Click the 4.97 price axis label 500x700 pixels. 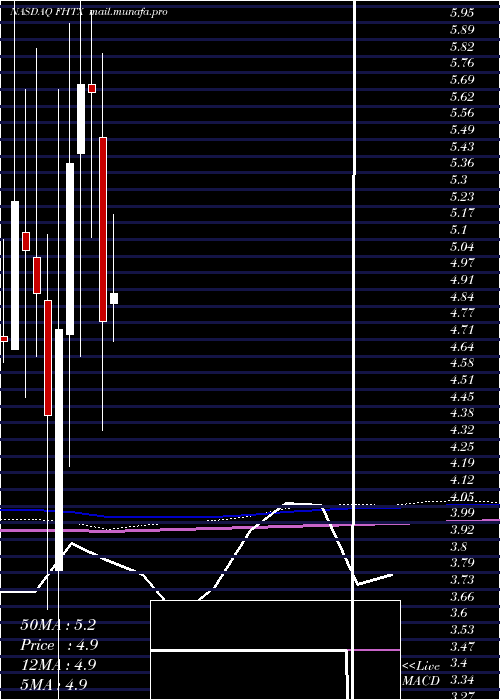(x=462, y=263)
